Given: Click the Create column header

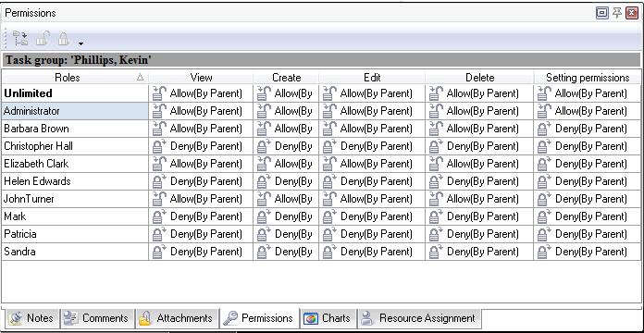Looking at the screenshot, I should tap(286, 77).
